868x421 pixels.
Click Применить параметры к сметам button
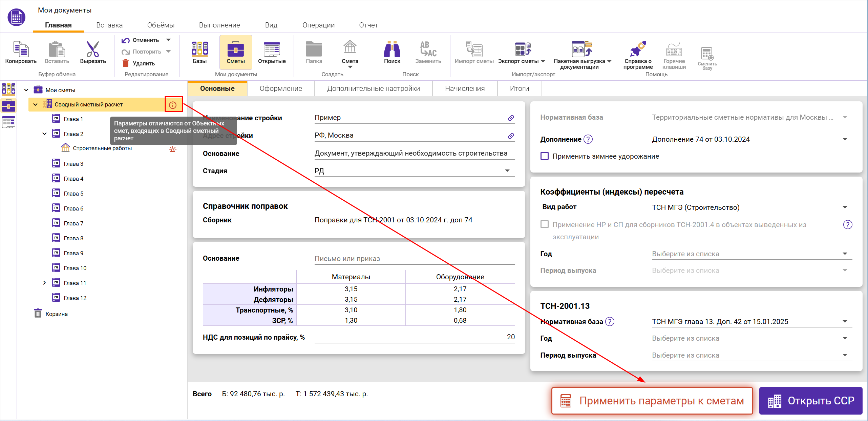(x=652, y=401)
